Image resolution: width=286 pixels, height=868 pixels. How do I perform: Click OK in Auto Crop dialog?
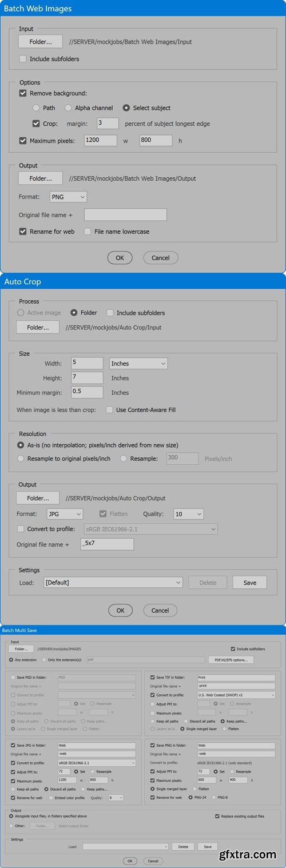tap(120, 610)
